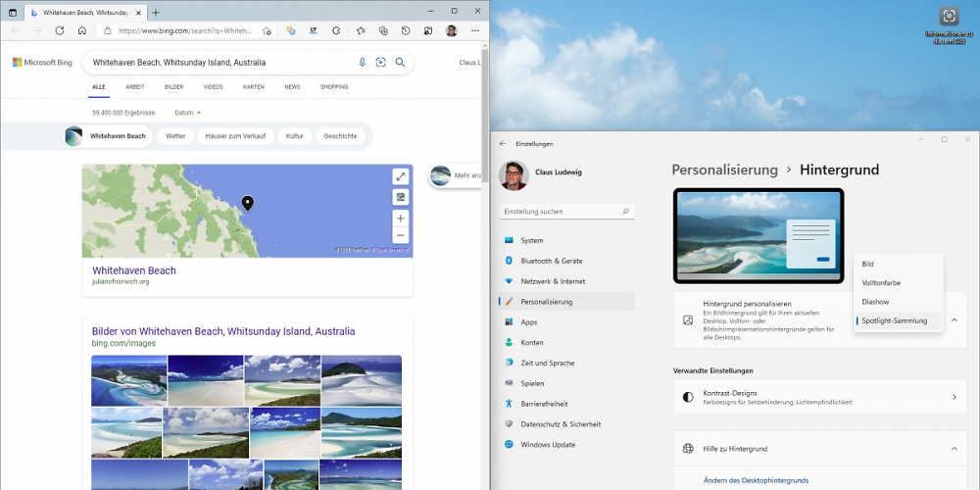
Task: Open the Barrierefreiheit settings category
Action: [x=566, y=404]
